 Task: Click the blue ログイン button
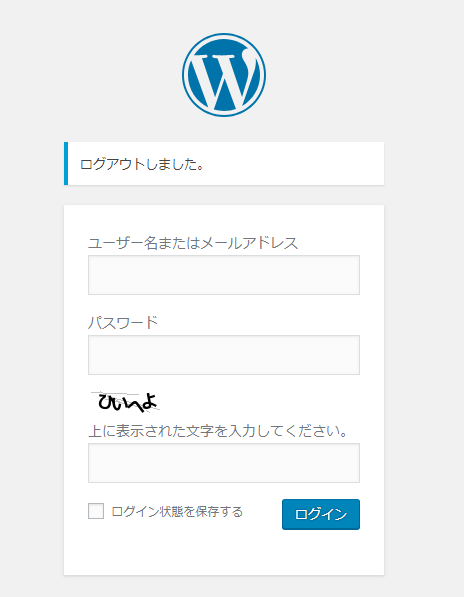pyautogui.click(x=321, y=514)
